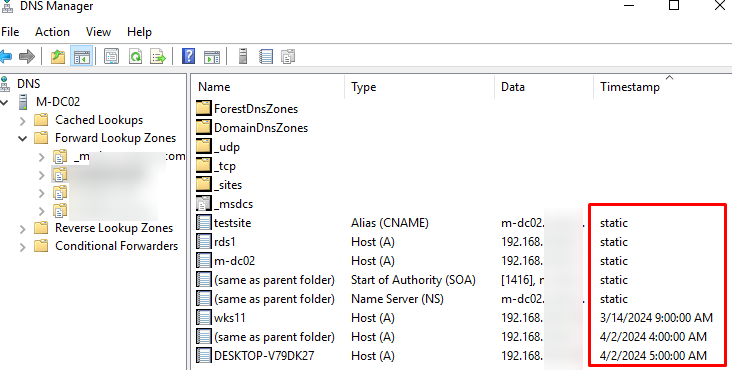This screenshot has height=370, width=732.
Task: Select Cached Lookups in tree
Action: pyautogui.click(x=99, y=120)
